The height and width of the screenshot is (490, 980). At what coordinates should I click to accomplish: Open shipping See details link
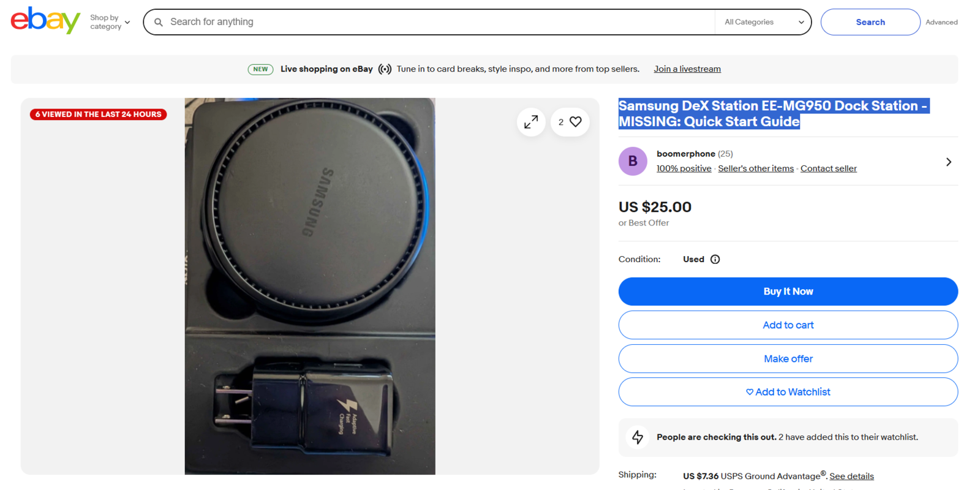[x=851, y=476]
